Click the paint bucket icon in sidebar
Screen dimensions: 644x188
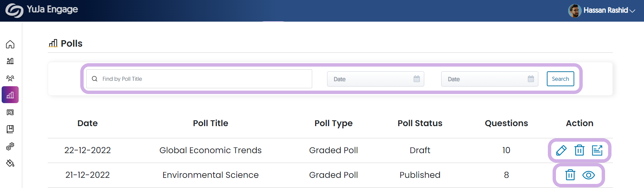coord(10,163)
